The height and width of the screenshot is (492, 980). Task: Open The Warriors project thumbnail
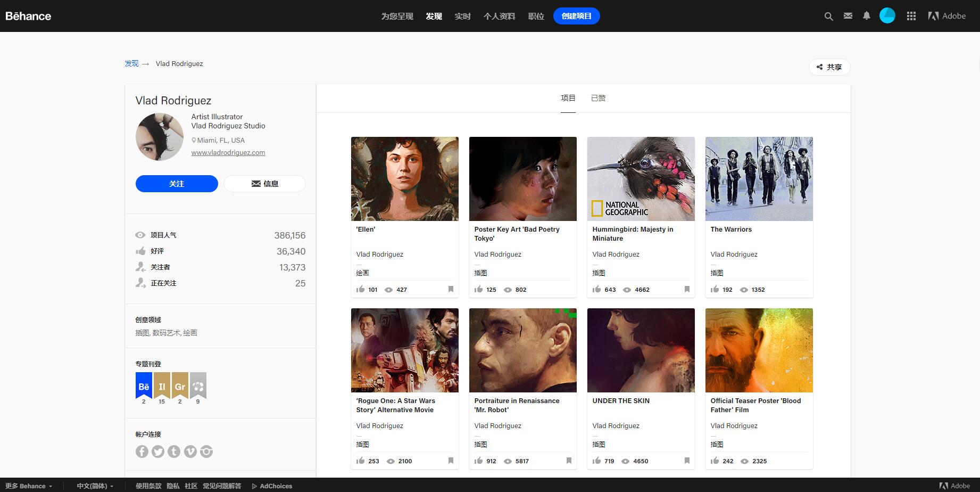pyautogui.click(x=759, y=179)
